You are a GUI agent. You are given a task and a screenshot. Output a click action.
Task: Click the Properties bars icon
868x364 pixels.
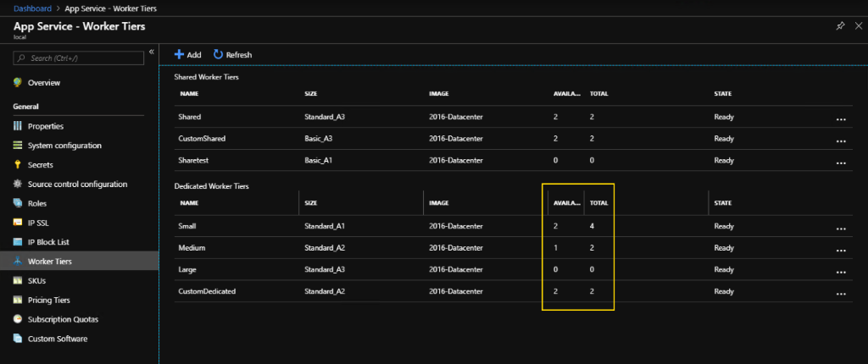coord(18,126)
